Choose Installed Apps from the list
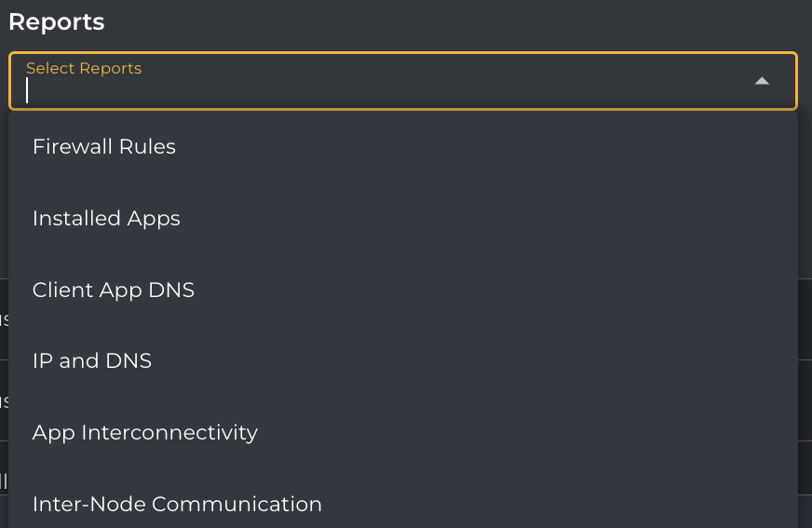This screenshot has width=812, height=528. [x=106, y=219]
